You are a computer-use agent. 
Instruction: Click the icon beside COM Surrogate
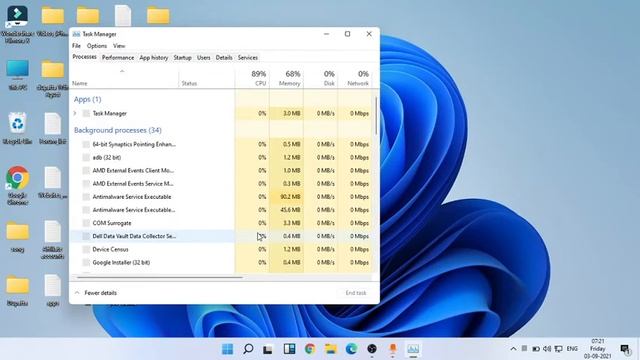coord(86,223)
